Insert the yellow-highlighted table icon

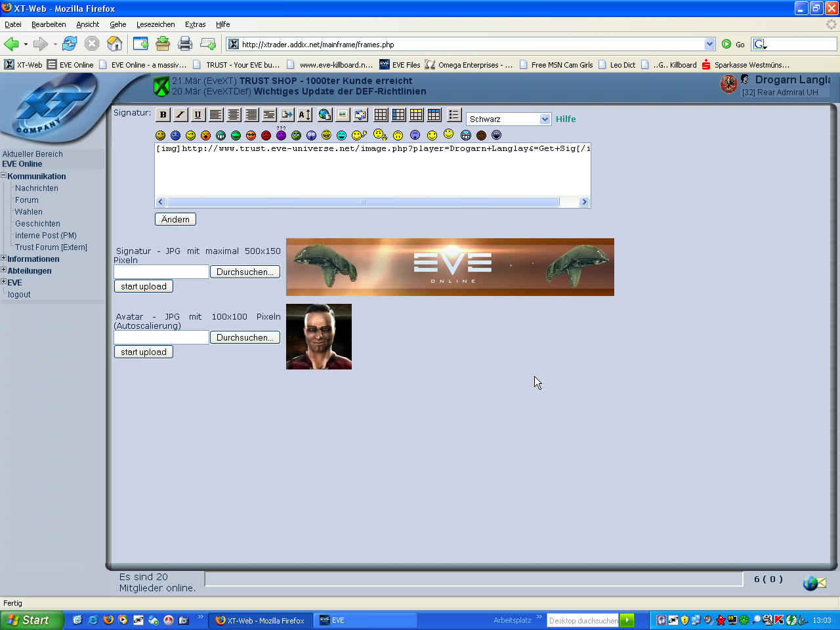(416, 115)
